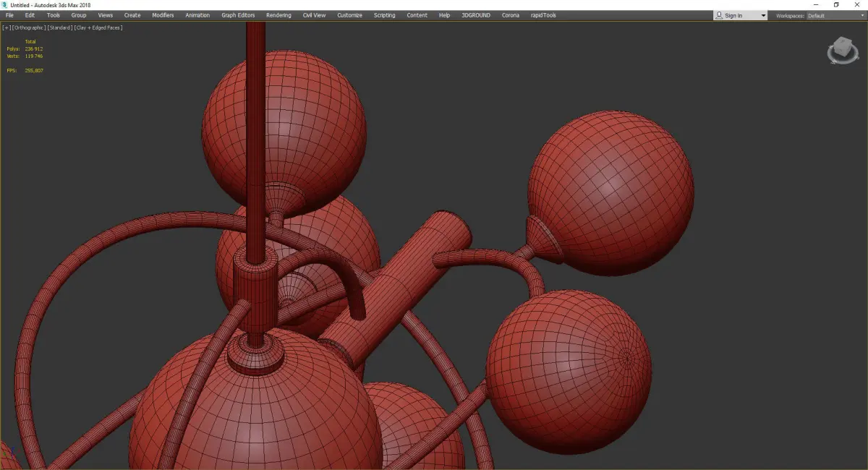The image size is (868, 470).
Task: Open the Group menu
Action: (79, 15)
